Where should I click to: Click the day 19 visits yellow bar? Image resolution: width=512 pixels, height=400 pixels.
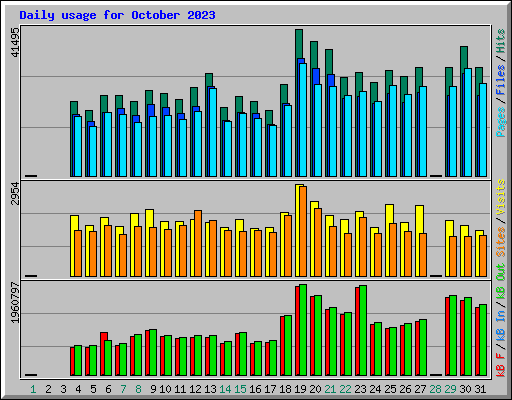[x=297, y=230]
